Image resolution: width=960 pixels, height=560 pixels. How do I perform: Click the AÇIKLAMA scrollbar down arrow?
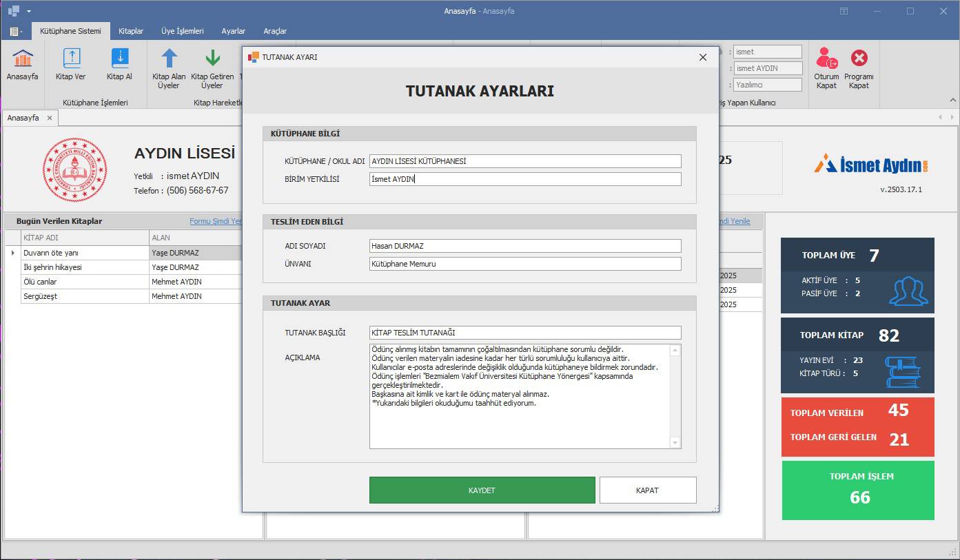click(675, 443)
